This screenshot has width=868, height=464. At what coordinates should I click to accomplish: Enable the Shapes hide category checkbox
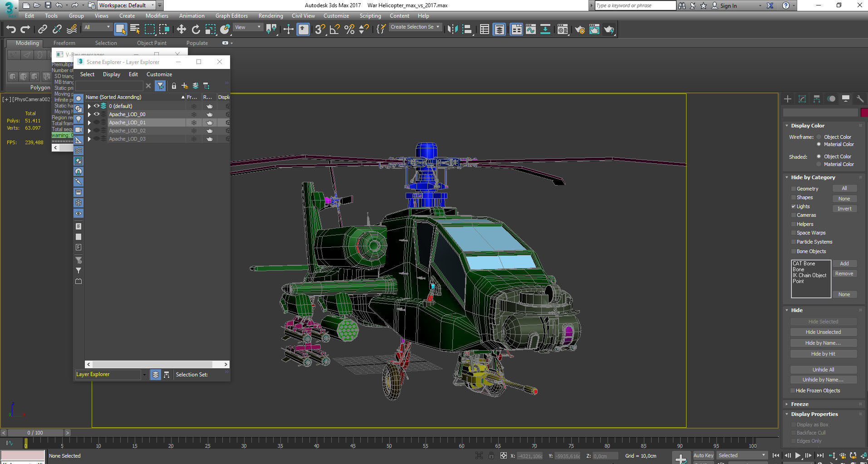coord(794,197)
